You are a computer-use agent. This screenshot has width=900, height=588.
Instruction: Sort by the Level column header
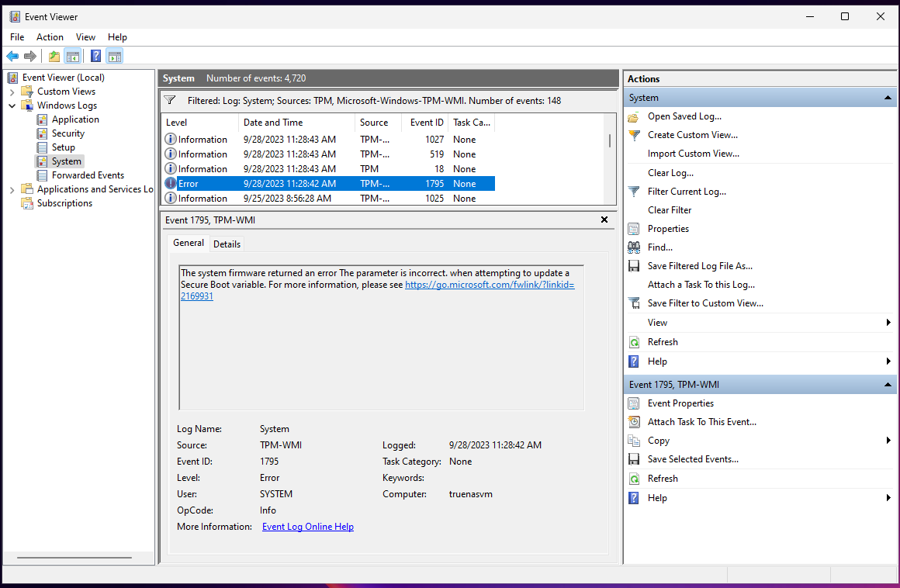click(x=199, y=123)
